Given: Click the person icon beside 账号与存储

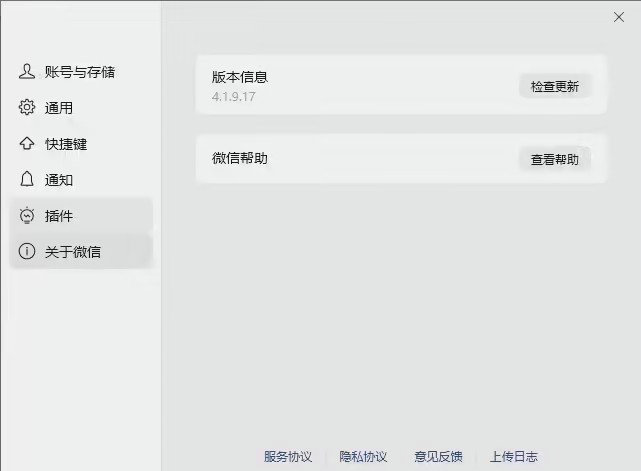Looking at the screenshot, I should (x=27, y=72).
